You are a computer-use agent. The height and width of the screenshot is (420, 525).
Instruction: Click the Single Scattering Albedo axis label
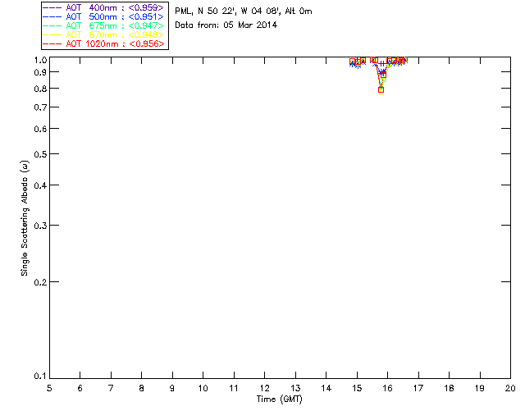coord(25,218)
